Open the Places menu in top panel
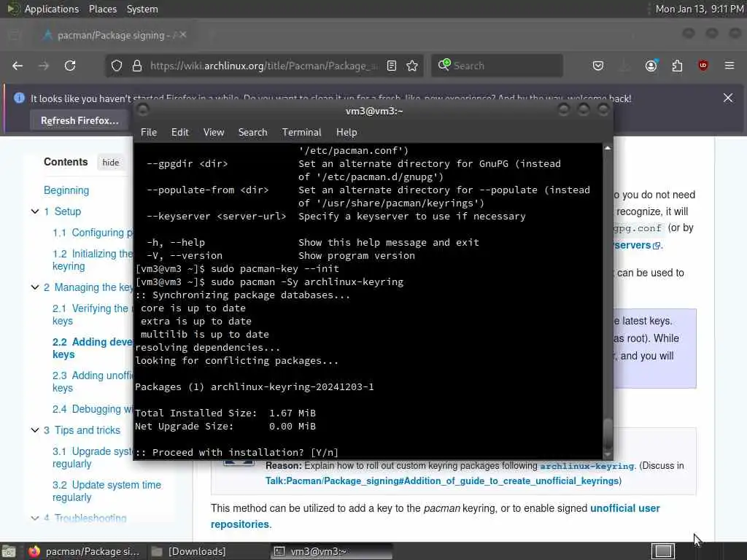This screenshot has width=747, height=560. (x=103, y=9)
